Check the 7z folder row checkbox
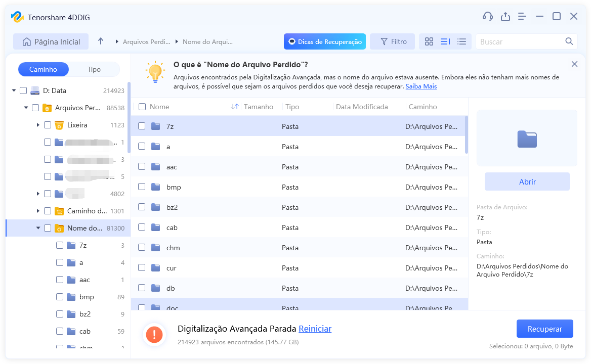This screenshot has height=364, width=591. coord(142,126)
